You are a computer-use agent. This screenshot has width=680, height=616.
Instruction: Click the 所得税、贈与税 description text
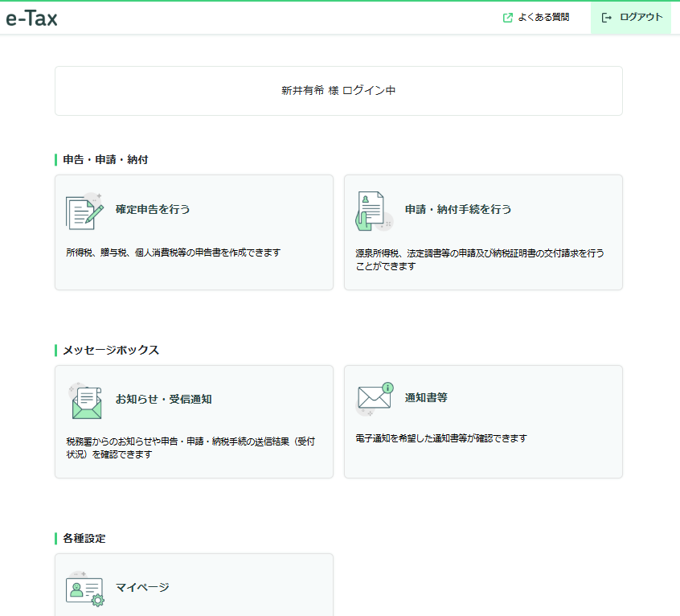(x=174, y=253)
